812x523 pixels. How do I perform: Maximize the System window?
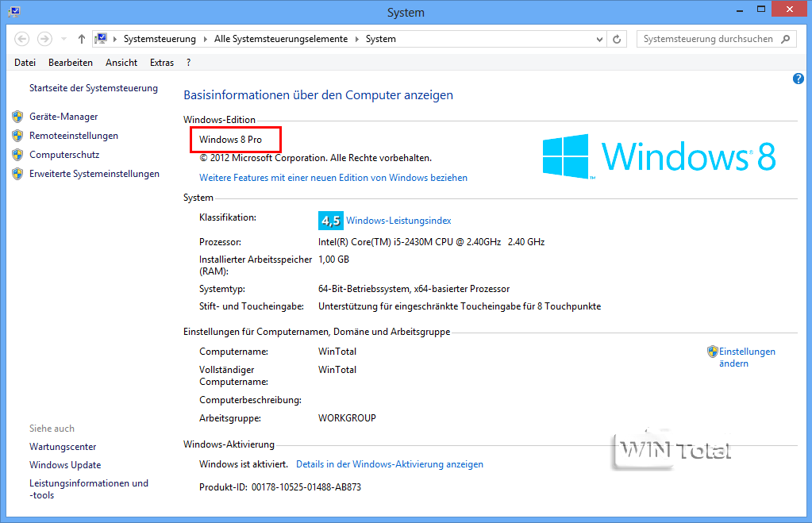(760, 10)
